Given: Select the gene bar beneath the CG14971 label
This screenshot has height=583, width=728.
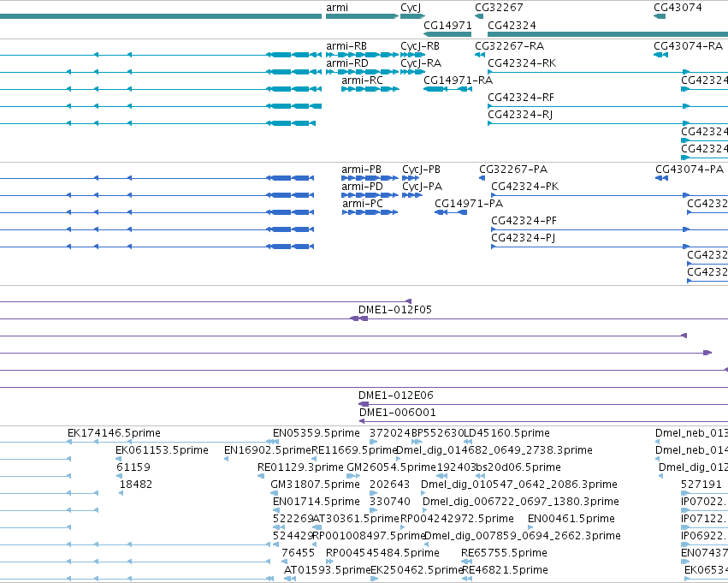Looking at the screenshot, I should pyautogui.click(x=447, y=34).
